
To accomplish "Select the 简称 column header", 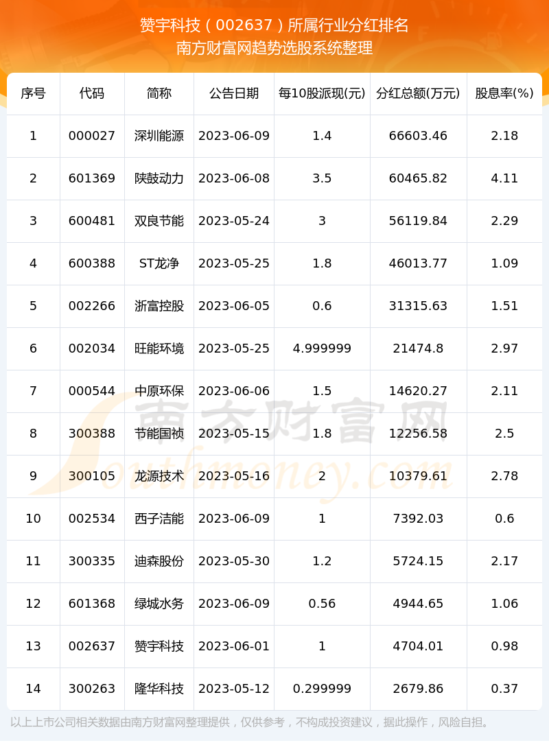I will click(x=159, y=93).
